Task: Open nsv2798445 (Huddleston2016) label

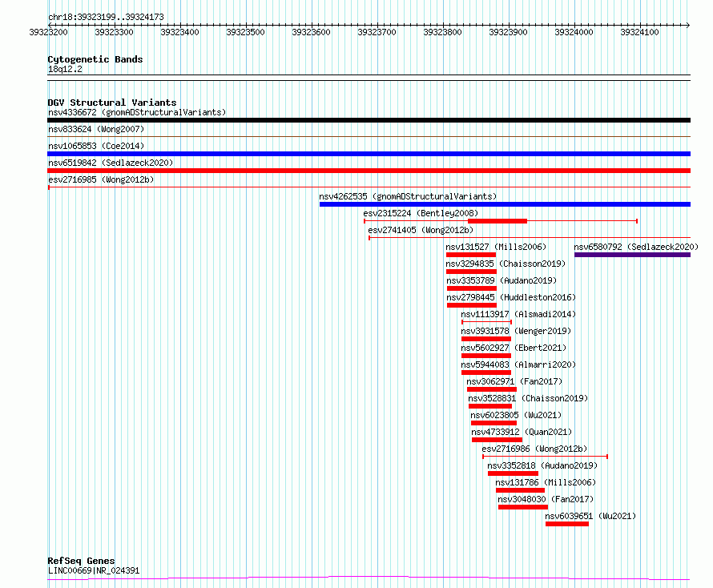Action: (x=511, y=297)
